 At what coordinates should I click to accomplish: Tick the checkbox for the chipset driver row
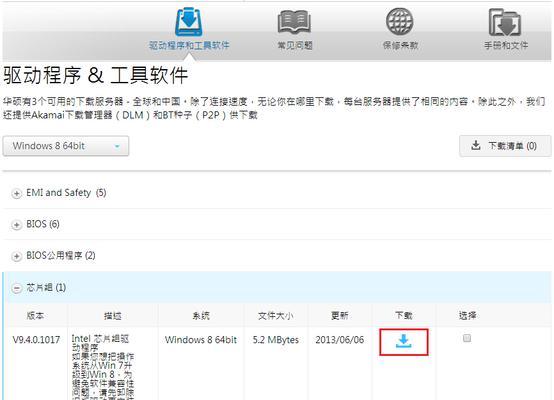tap(467, 338)
